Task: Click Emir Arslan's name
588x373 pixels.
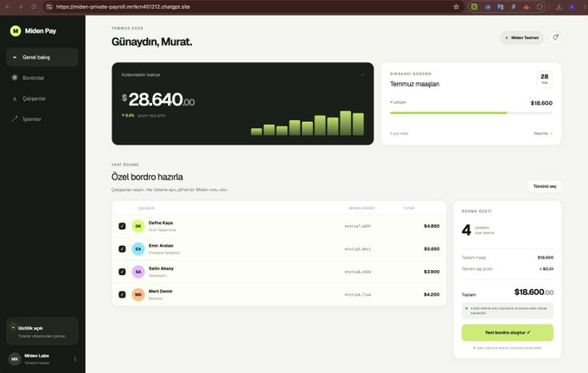Action: point(161,246)
